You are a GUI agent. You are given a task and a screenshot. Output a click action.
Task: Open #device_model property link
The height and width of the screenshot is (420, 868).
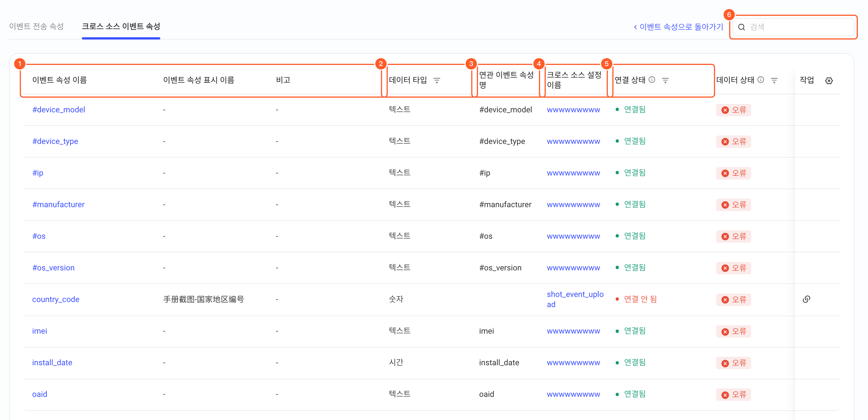click(x=59, y=110)
